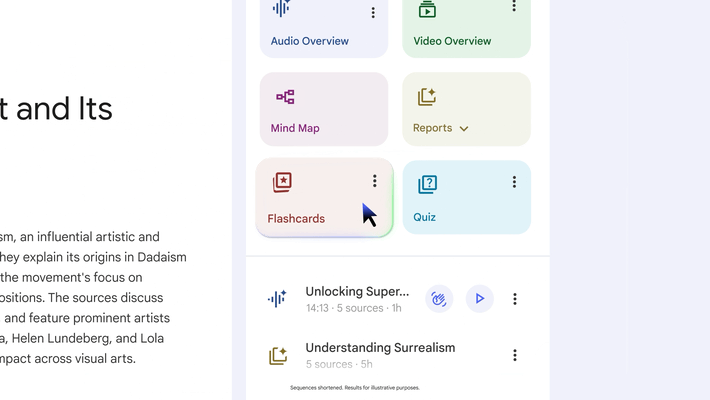The image size is (710, 400).
Task: Open more options for Understanding Surrealism
Action: point(515,355)
